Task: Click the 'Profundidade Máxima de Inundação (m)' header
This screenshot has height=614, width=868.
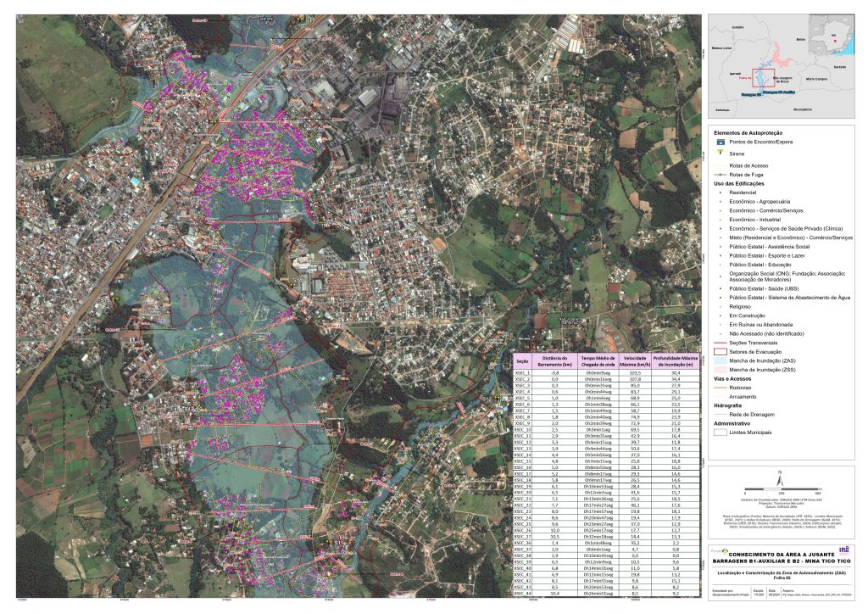Action: coord(676,361)
